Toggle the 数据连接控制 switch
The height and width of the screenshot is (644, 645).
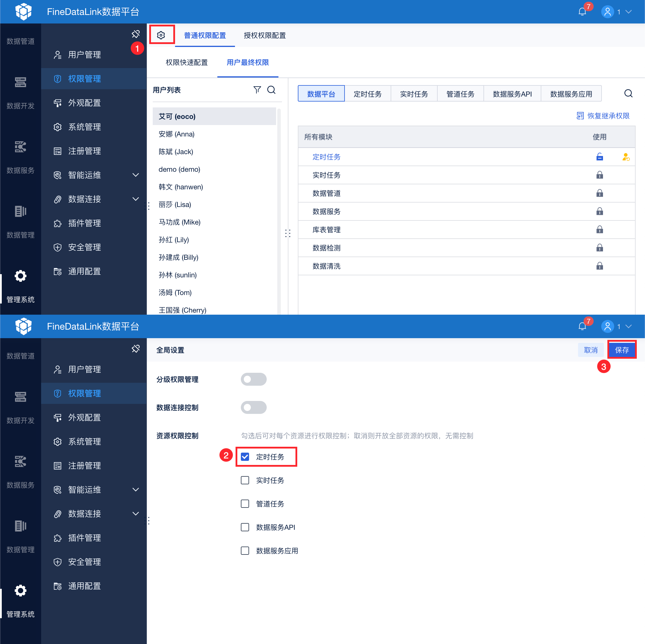[x=253, y=407]
